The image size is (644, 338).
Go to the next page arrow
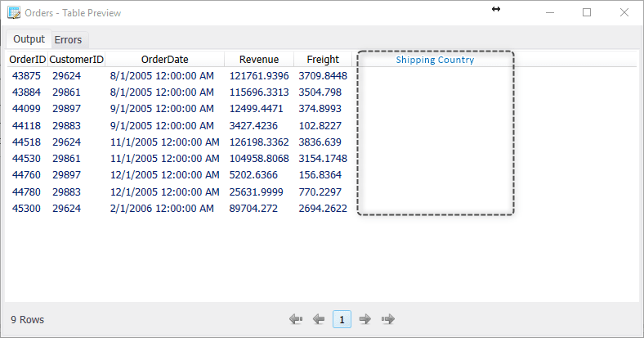tap(364, 319)
